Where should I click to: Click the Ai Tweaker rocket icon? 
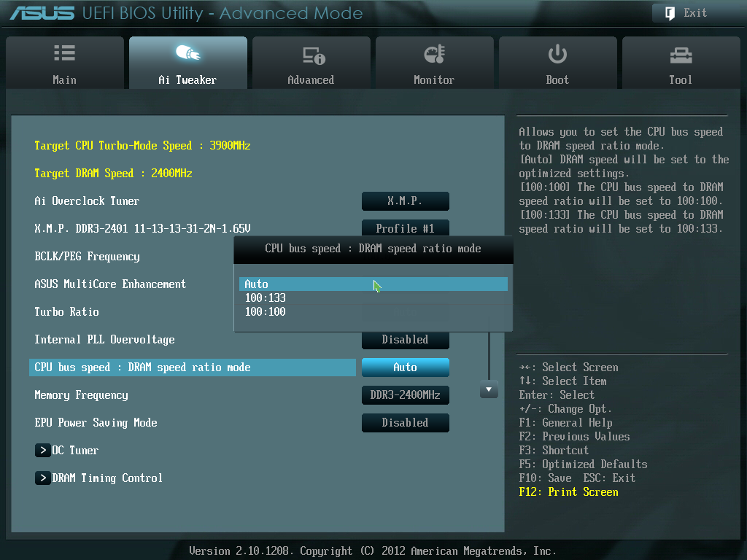pos(187,52)
